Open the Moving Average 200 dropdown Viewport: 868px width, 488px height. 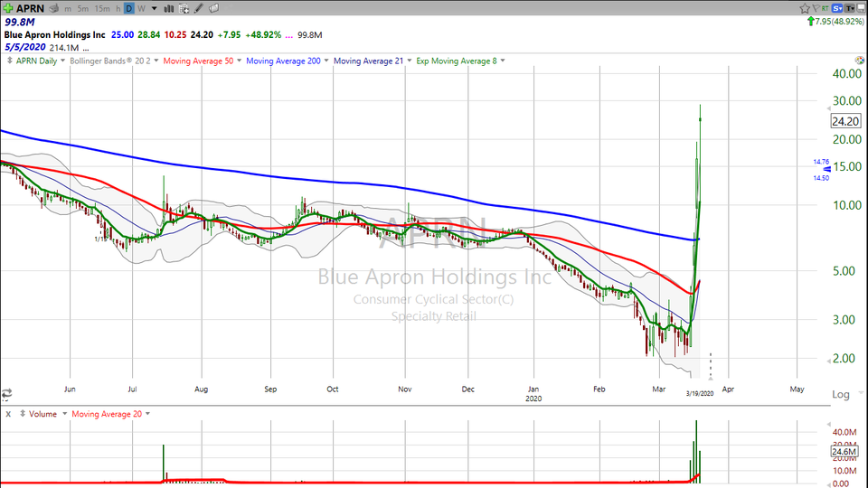click(x=326, y=61)
